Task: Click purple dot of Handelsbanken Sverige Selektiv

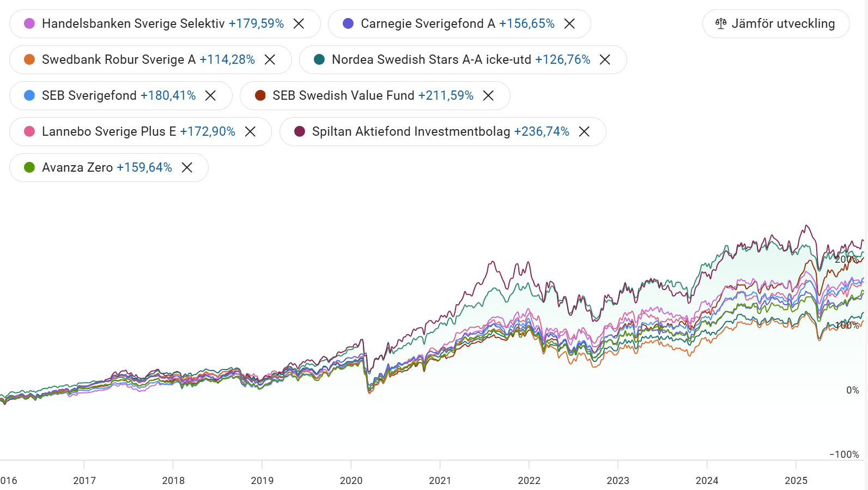Action: [x=29, y=23]
